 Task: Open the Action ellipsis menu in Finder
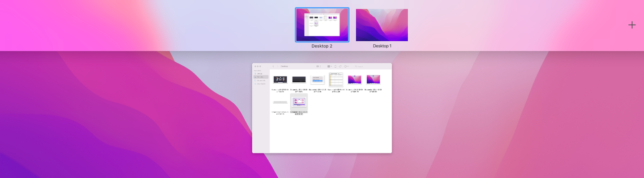pyautogui.click(x=346, y=66)
